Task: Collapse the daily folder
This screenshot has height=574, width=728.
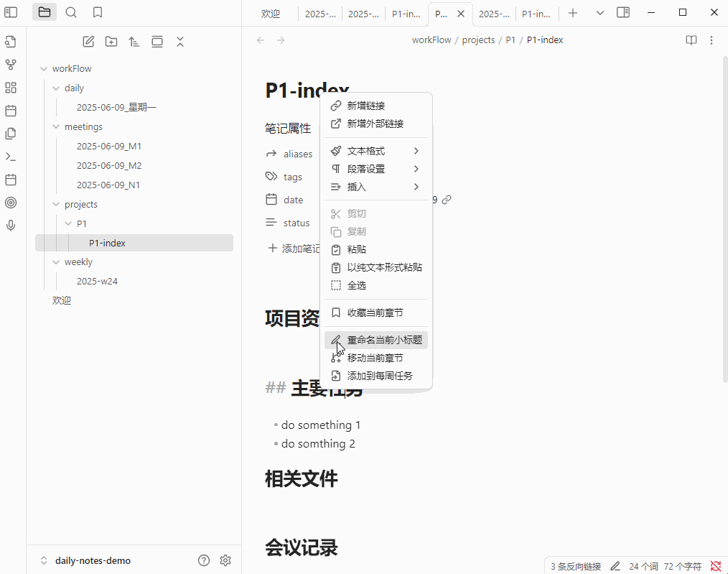Action: click(x=56, y=88)
